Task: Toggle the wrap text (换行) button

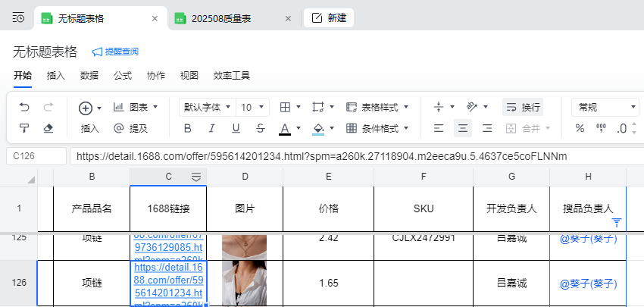Action: coord(523,107)
